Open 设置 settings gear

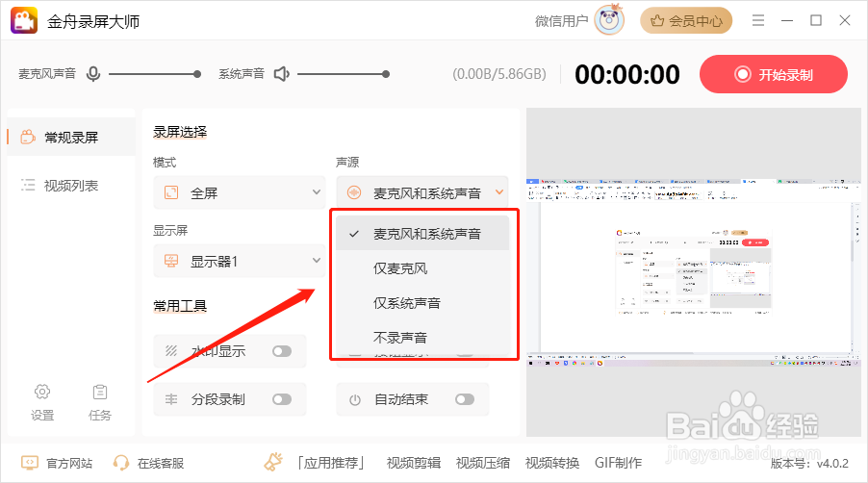[x=42, y=401]
